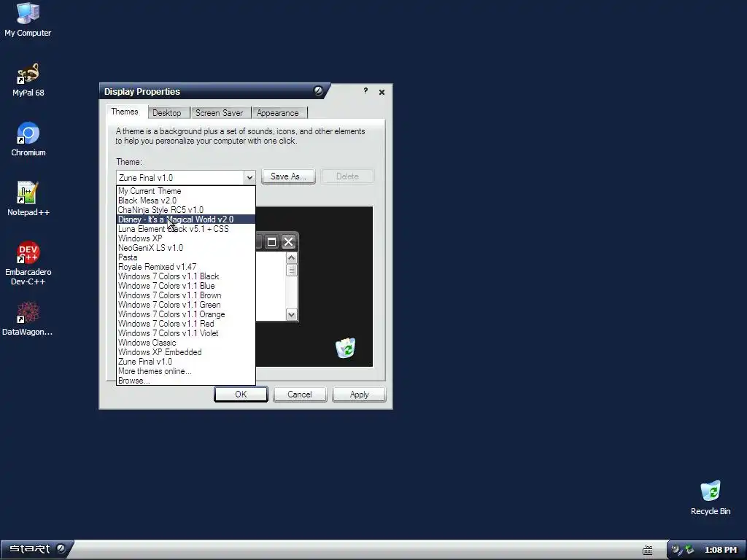Choose Luna Element Black v5.1 + CSS
Screen dimensions: 747x560
pyautogui.click(x=186, y=229)
